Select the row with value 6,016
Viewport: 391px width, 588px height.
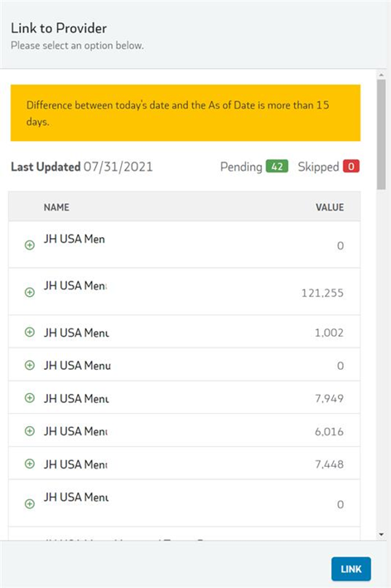click(x=184, y=430)
